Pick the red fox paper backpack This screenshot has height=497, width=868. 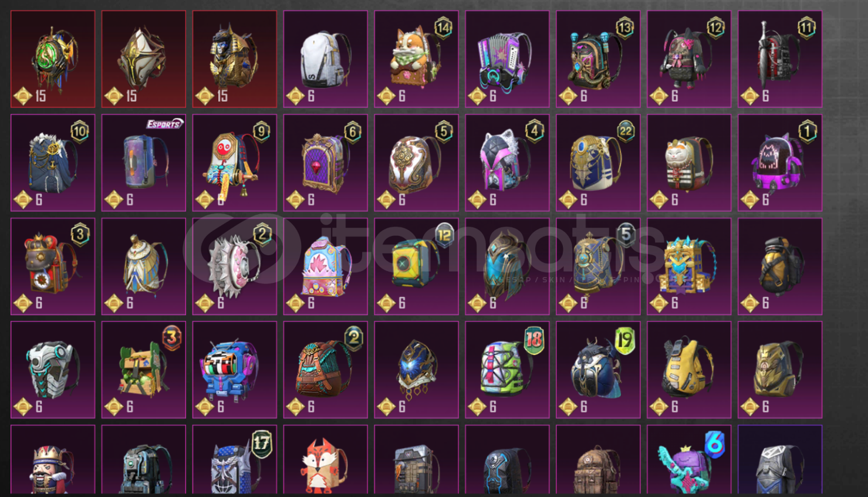coord(325,459)
